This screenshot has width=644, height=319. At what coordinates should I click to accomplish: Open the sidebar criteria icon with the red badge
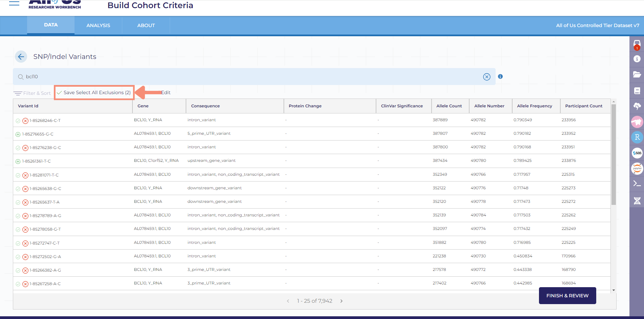click(x=637, y=45)
